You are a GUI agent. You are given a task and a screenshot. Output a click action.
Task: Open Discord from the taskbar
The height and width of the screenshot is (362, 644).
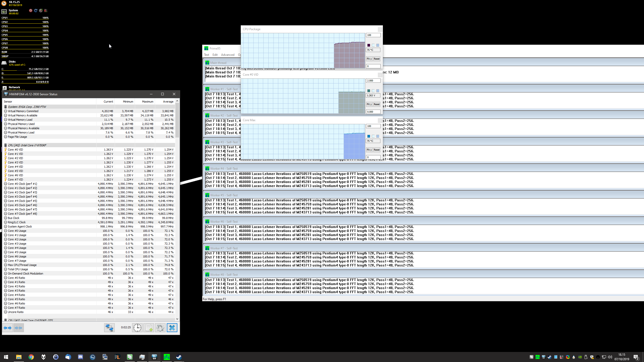80,357
